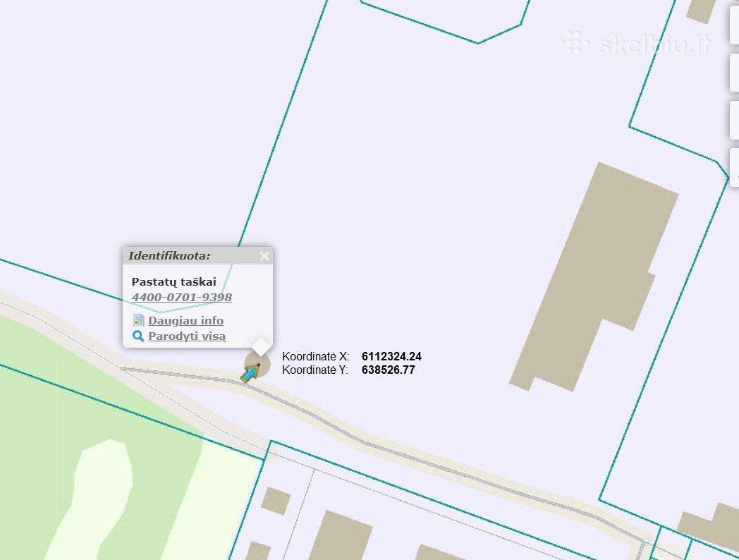Image resolution: width=739 pixels, height=560 pixels.
Task: Click the Koordinatė X value 6112324.24
Action: point(391,356)
